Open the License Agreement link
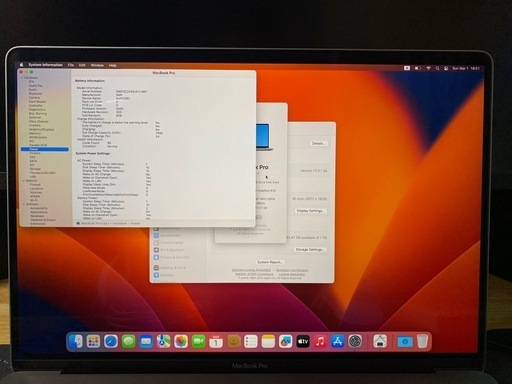Screen dimensions: 512x384 coord(292,274)
